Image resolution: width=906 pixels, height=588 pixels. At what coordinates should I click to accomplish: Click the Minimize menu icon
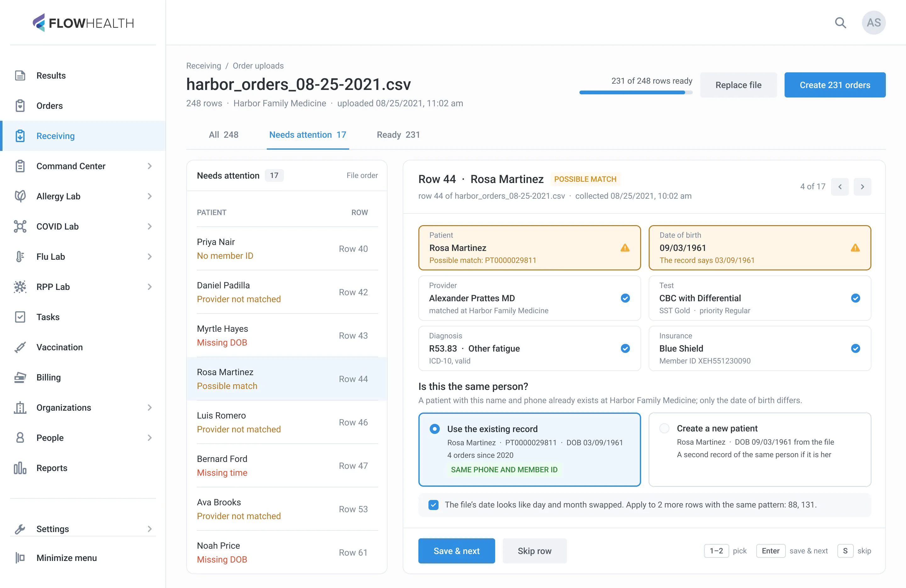coord(20,557)
